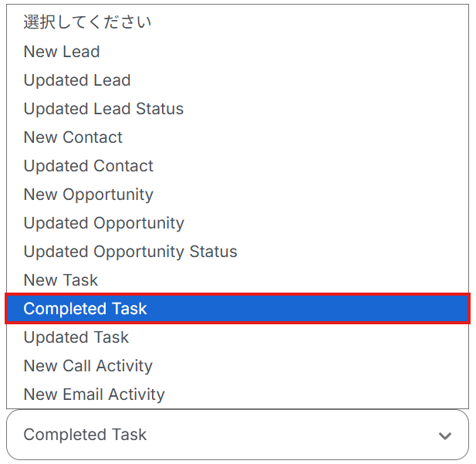Choose the New Task option
This screenshot has width=476, height=464.
(x=61, y=280)
